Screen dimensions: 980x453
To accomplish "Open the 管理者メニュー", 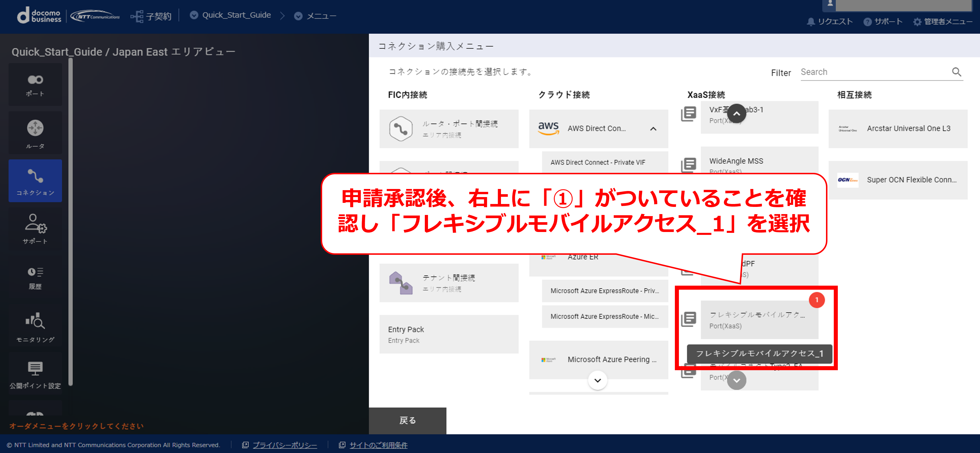I will 943,22.
